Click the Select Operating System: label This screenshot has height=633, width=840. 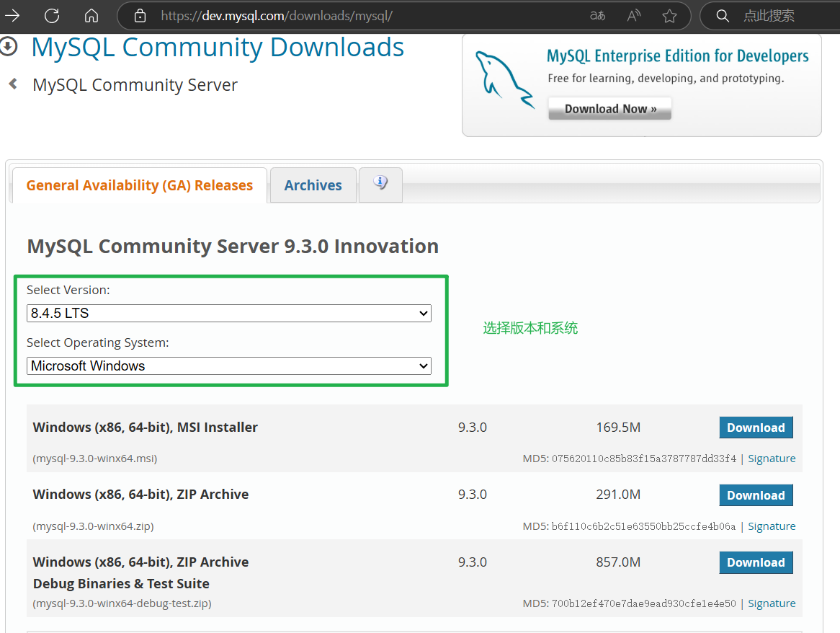97,342
